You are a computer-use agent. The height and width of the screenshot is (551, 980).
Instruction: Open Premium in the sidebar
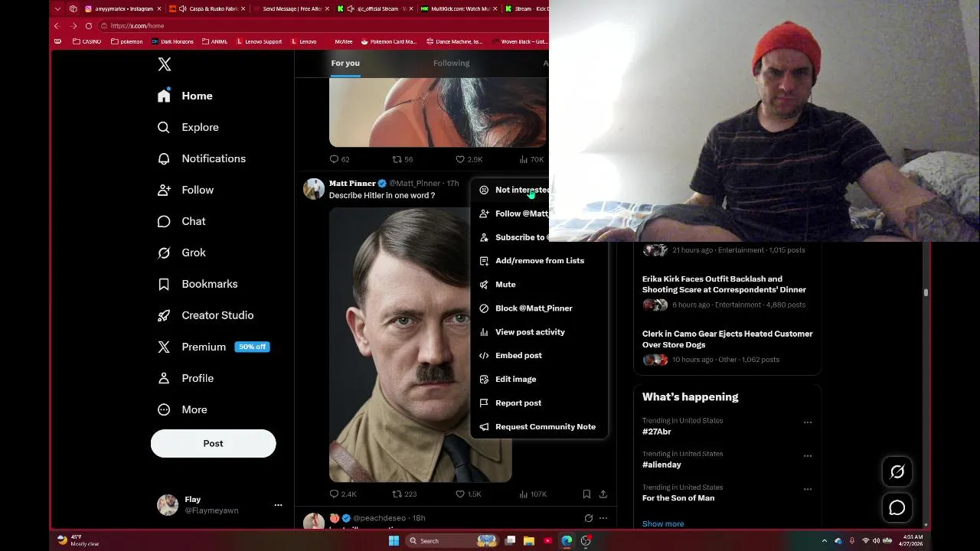pyautogui.click(x=213, y=347)
